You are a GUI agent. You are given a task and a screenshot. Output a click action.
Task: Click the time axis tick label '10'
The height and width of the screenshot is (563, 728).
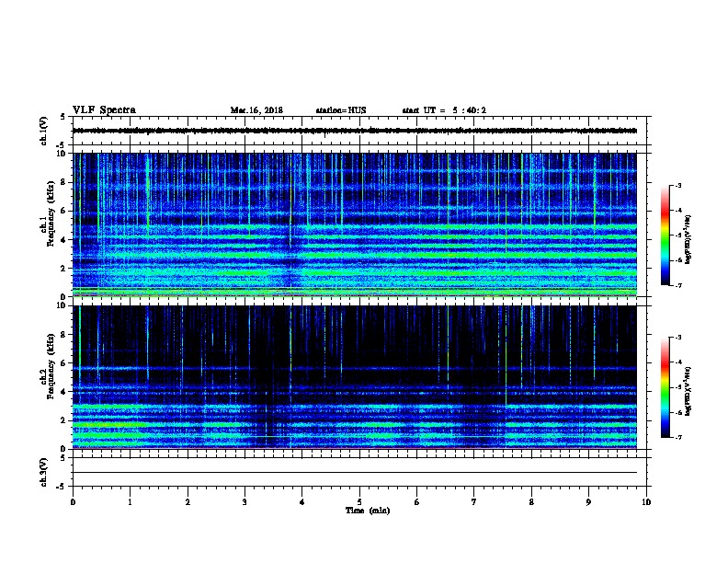[x=646, y=501]
